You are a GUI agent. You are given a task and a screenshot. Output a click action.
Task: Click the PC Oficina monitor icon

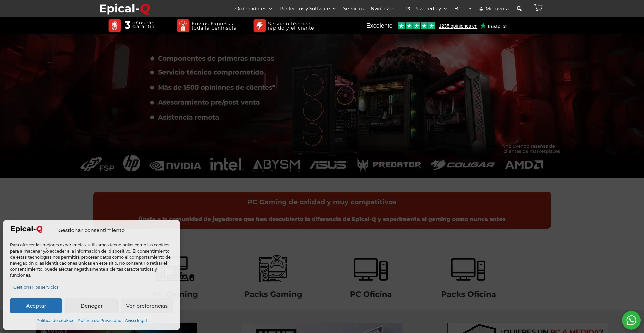click(x=370, y=269)
